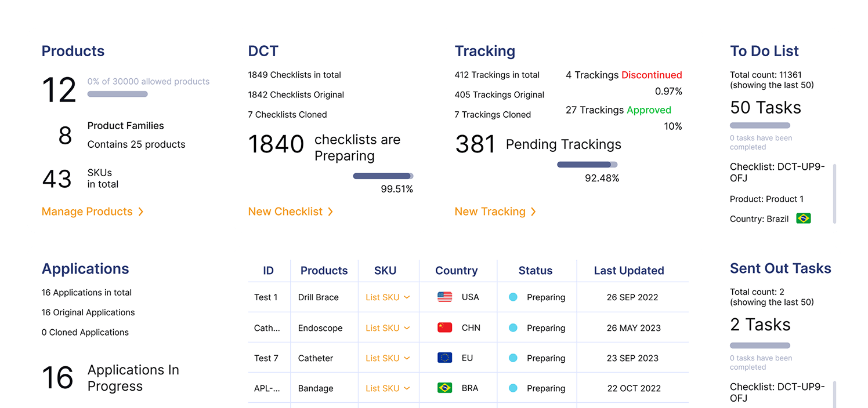
Task: Open Manage Products link
Action: tap(92, 212)
